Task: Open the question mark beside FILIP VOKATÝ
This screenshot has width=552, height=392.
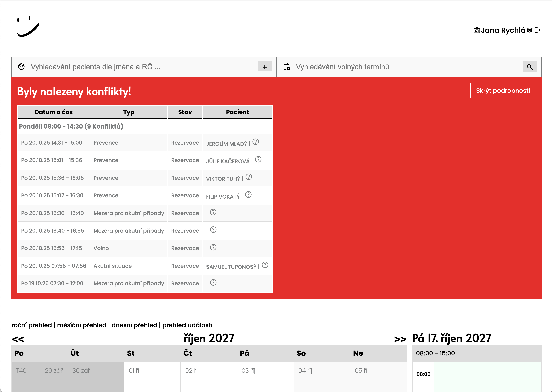Action: click(x=249, y=194)
